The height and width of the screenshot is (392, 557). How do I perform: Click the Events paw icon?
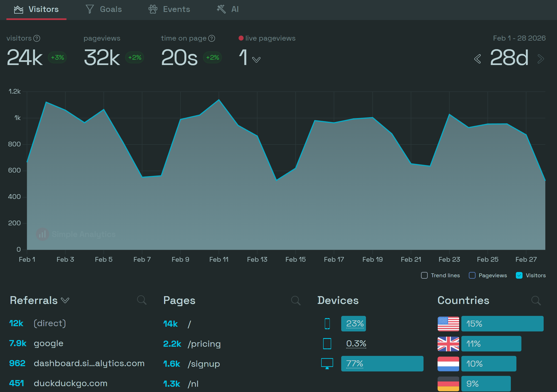[152, 9]
